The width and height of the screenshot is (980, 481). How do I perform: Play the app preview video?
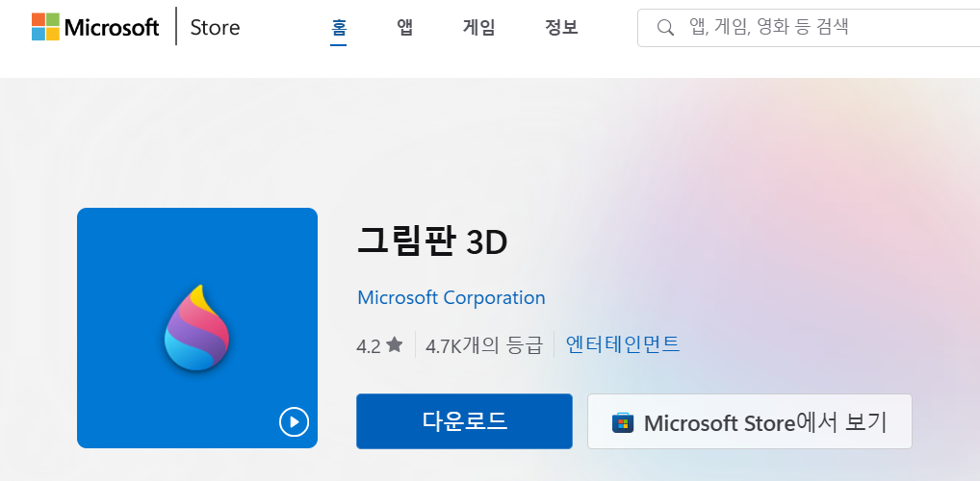pos(294,421)
